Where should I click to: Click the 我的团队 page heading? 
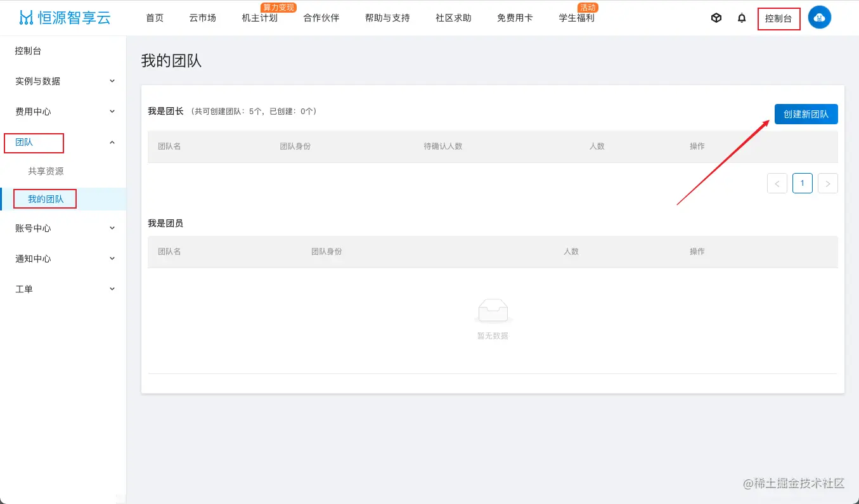171,61
